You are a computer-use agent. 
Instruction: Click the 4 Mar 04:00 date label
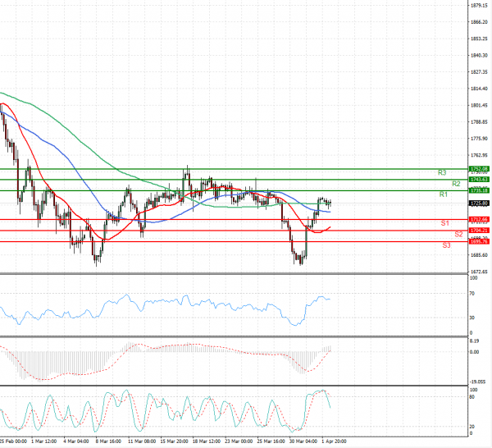[x=76, y=441]
